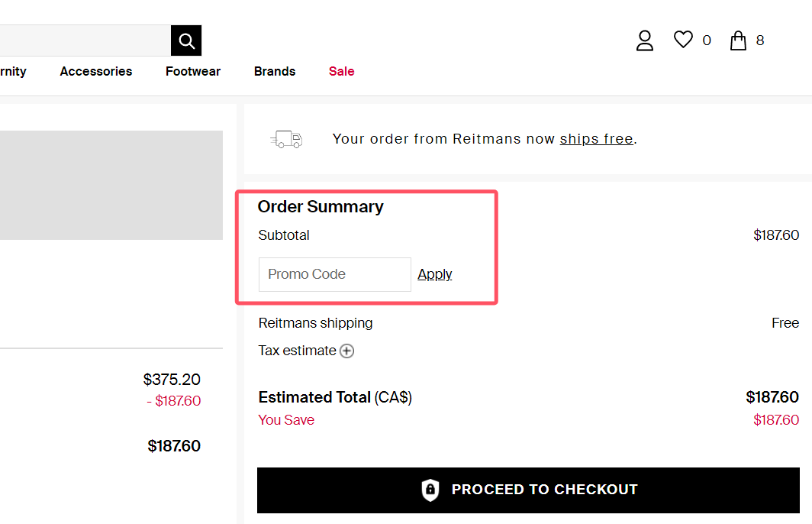This screenshot has height=524, width=812.
Task: Click the lock icon on the checkout button
Action: (430, 490)
